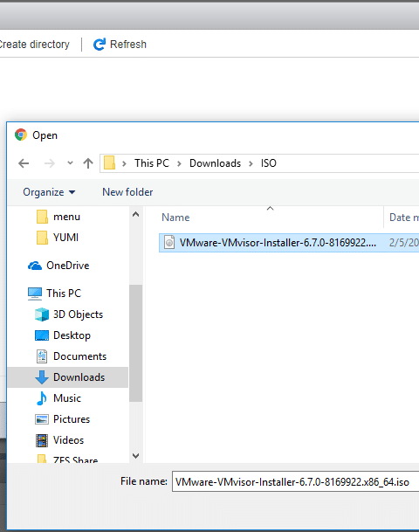Click the Refresh icon in the toolbar
419x532 pixels.
100,45
